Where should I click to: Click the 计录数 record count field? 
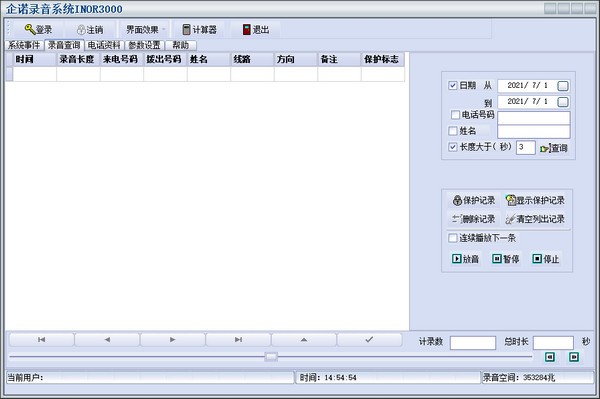pyautogui.click(x=473, y=343)
